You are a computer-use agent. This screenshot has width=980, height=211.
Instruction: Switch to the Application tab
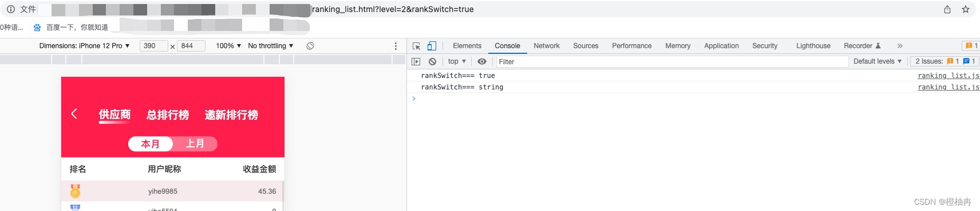click(x=721, y=46)
